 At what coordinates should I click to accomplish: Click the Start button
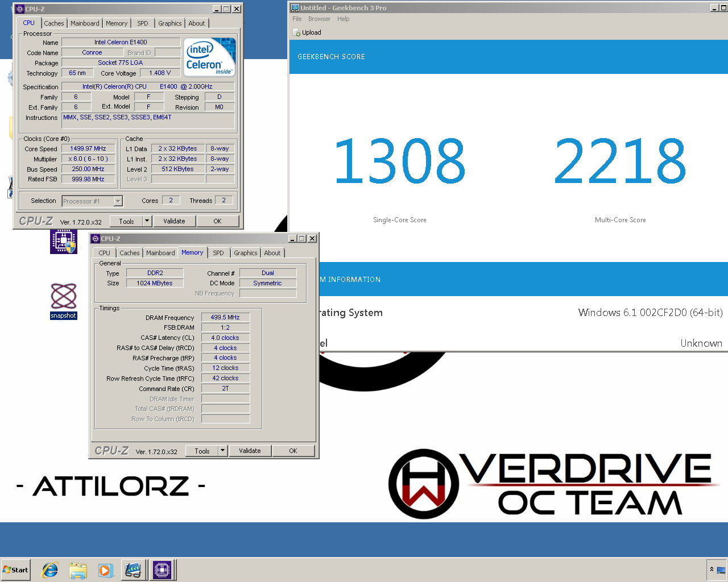16,570
